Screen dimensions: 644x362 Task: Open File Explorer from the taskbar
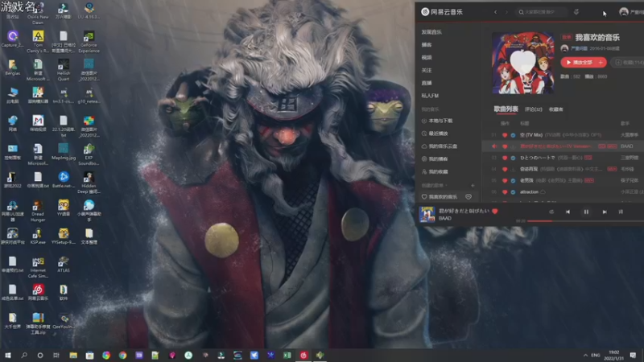click(73, 355)
